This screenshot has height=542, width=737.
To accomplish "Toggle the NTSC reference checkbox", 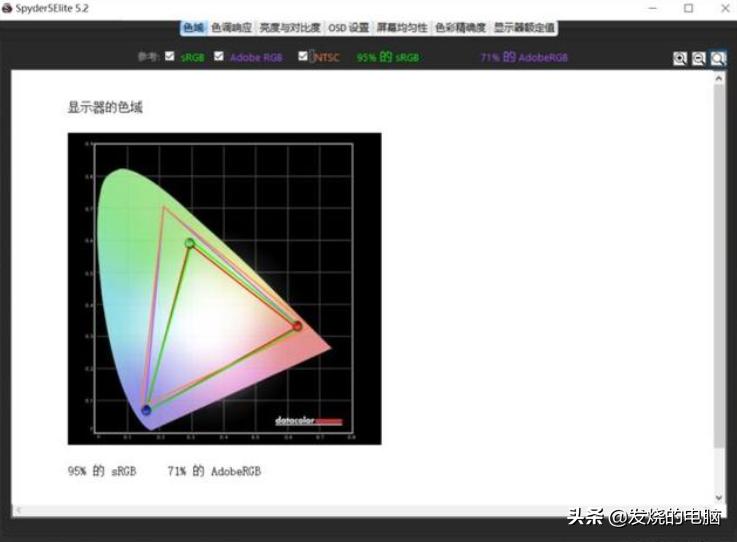I will coord(303,56).
